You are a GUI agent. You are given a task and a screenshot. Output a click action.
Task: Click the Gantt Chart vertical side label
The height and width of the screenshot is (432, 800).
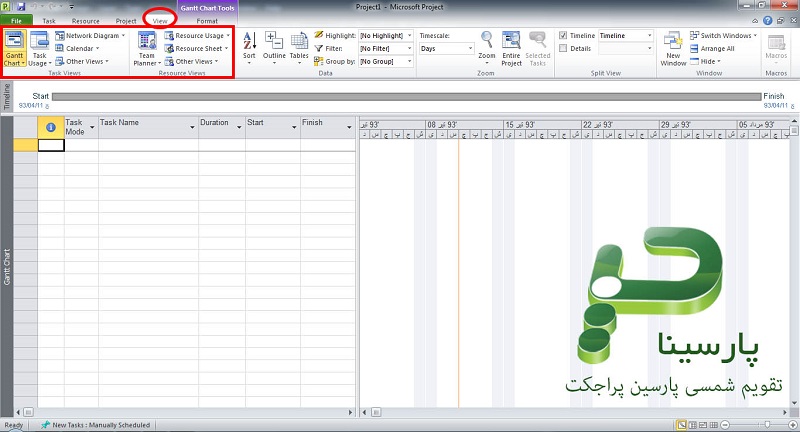7,267
